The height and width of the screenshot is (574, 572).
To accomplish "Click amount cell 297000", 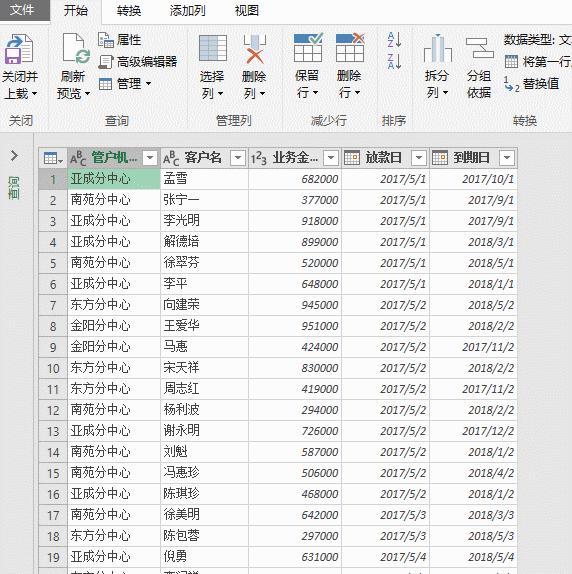I will point(295,536).
